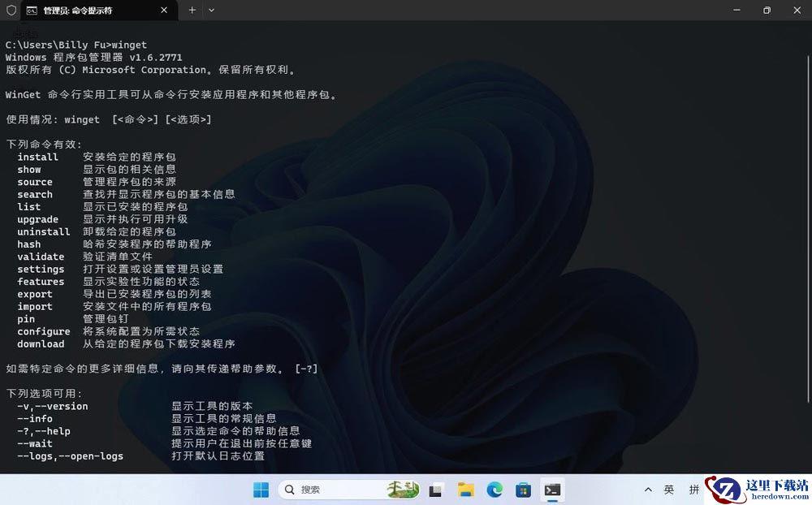Close the Command Prompt tab
The width and height of the screenshot is (812, 505).
(164, 11)
